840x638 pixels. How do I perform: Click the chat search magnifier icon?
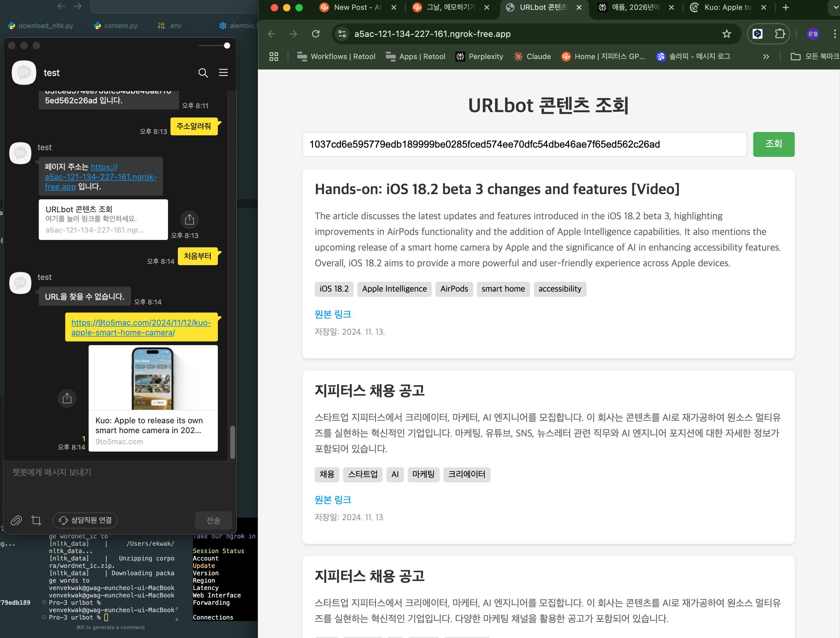(203, 73)
